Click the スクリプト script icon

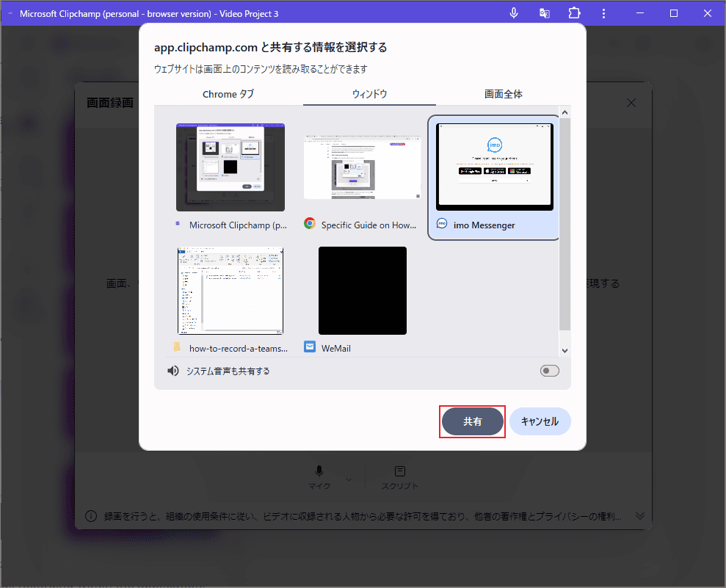(400, 471)
